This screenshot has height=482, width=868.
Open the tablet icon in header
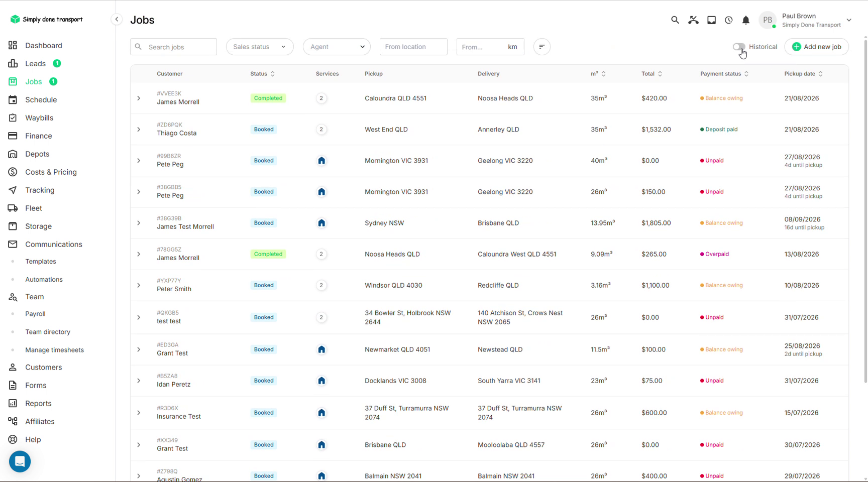711,20
